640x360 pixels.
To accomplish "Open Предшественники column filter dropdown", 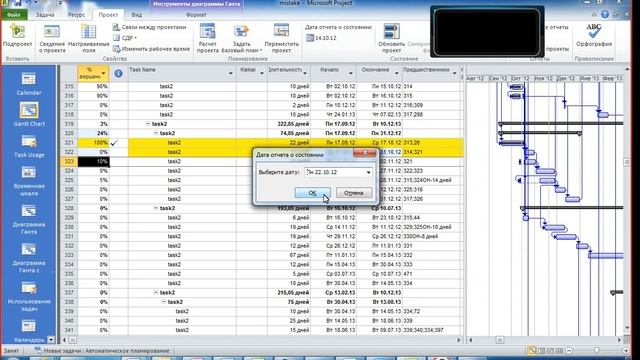I will coord(454,73).
